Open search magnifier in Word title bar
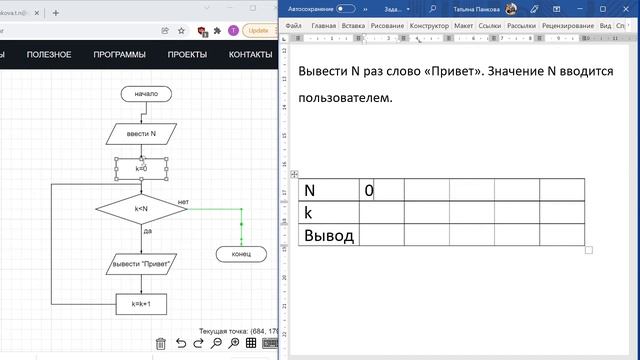 tap(432, 9)
